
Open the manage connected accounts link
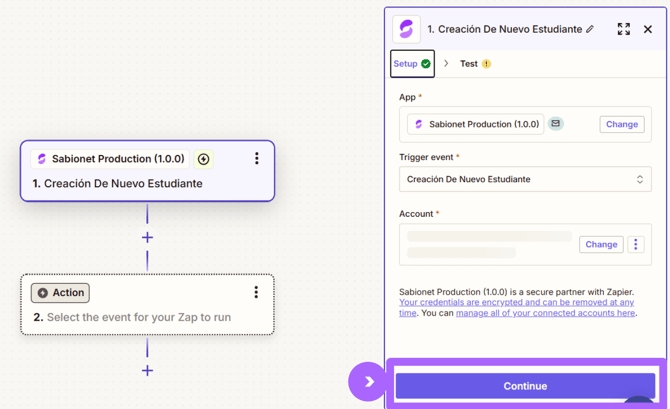(545, 313)
